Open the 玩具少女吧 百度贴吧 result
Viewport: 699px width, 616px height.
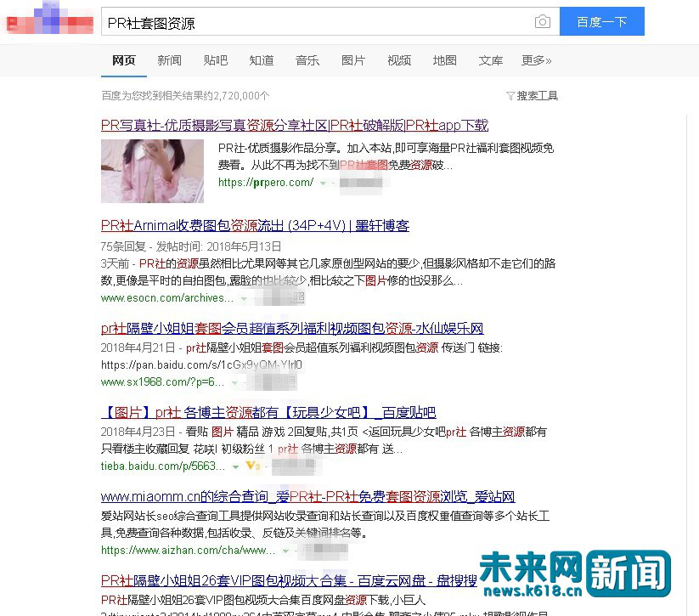268,413
